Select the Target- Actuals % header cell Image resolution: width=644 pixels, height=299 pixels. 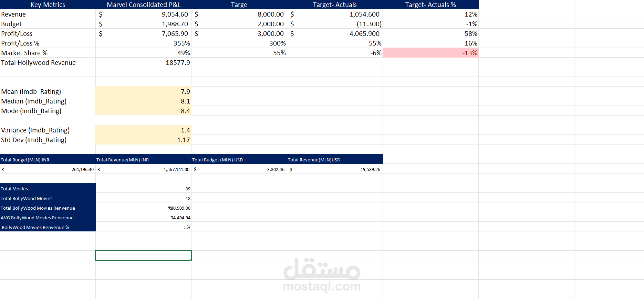point(430,4)
